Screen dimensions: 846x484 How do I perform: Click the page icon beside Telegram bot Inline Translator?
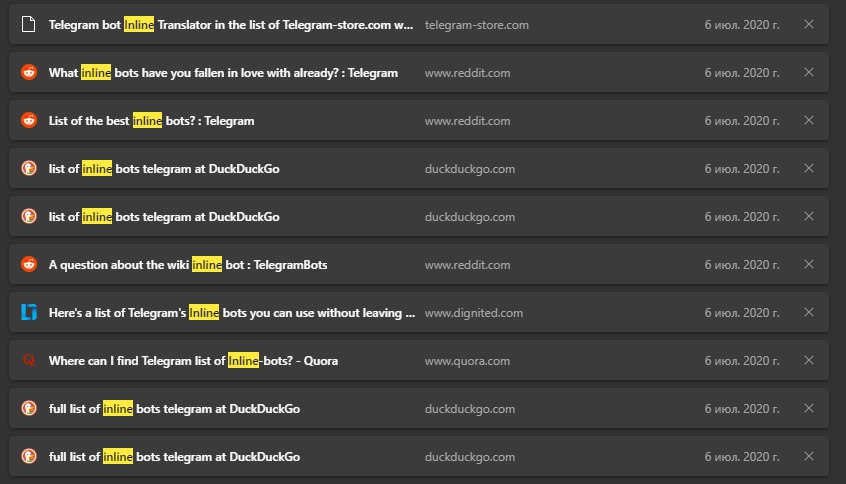coord(29,24)
